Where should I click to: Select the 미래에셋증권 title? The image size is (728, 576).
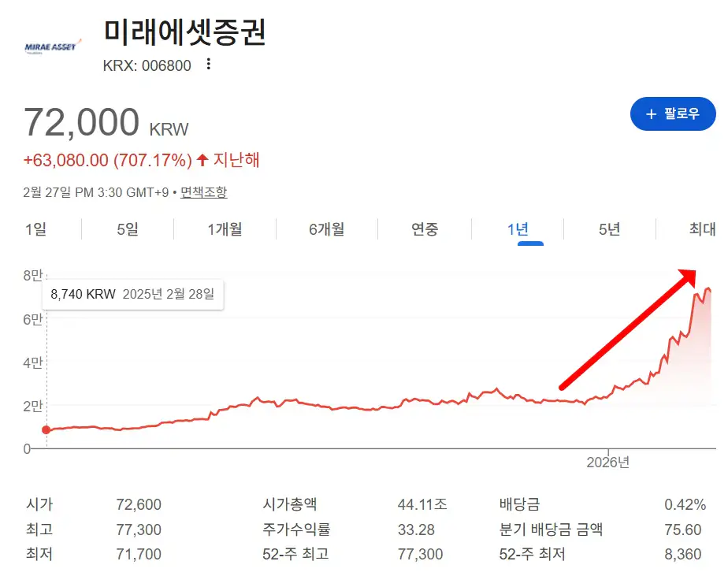point(184,32)
